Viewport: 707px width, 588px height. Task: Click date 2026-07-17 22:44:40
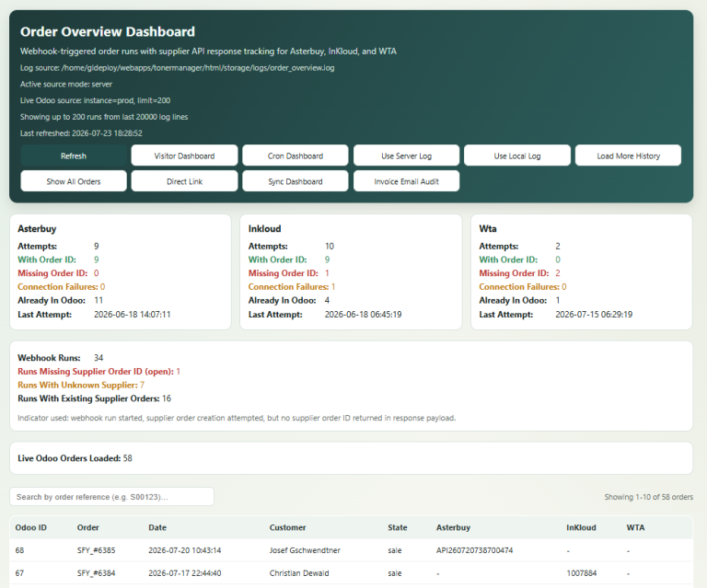click(x=185, y=573)
